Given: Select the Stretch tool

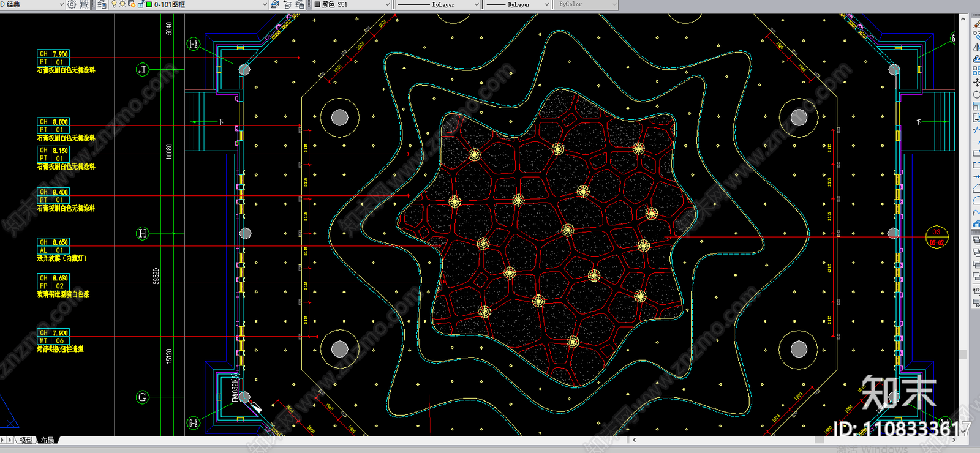Looking at the screenshot, I should tap(976, 118).
